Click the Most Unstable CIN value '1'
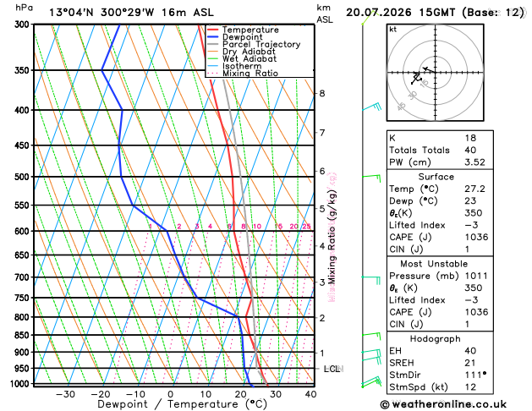This screenshot has width=532, height=411. click(x=467, y=324)
